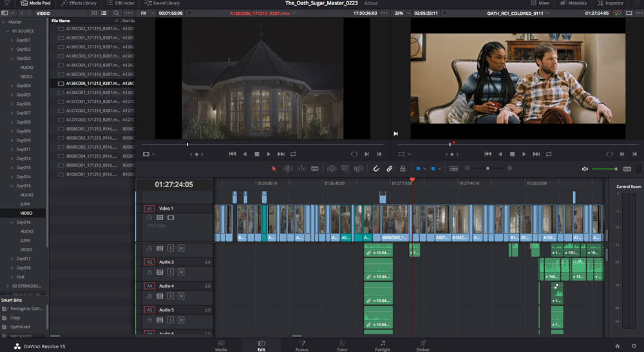Image resolution: width=644 pixels, height=352 pixels.
Task: Toggle timeline Snapping magnet icon
Action: (x=377, y=169)
